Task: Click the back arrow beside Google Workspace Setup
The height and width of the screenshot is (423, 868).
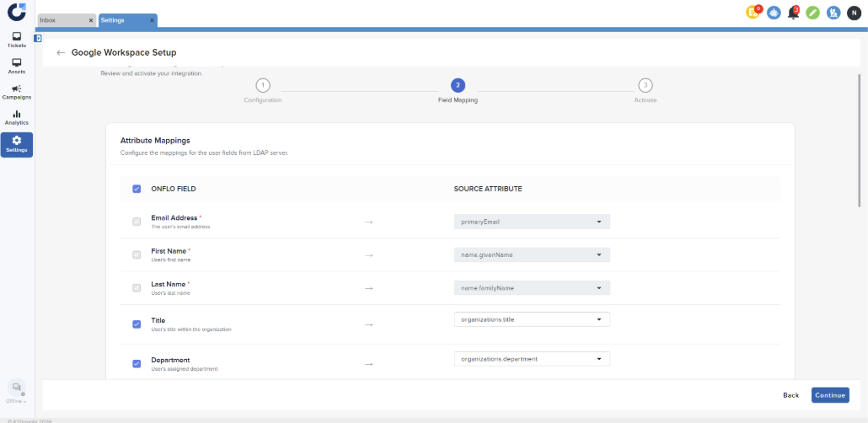Action: [x=61, y=52]
